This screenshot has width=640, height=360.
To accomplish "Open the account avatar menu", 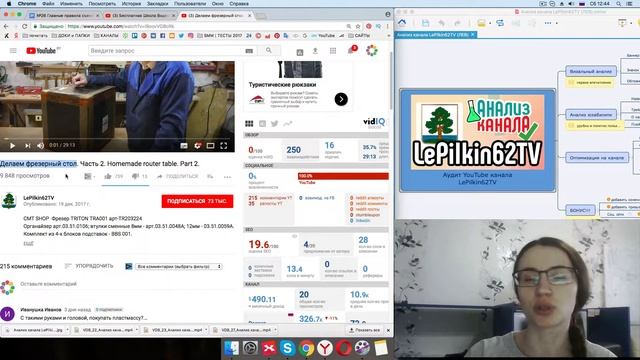I will pyautogui.click(x=371, y=51).
